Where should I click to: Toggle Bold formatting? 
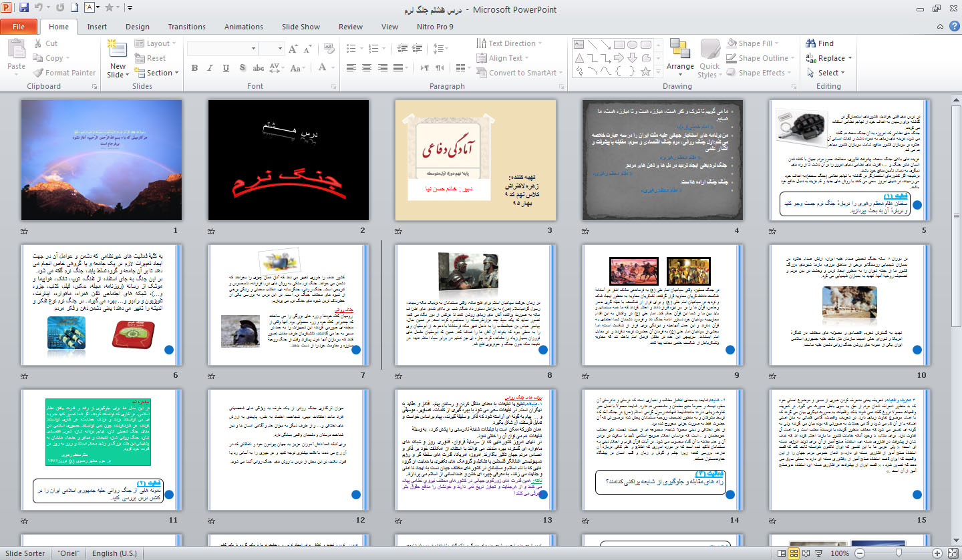click(x=194, y=68)
